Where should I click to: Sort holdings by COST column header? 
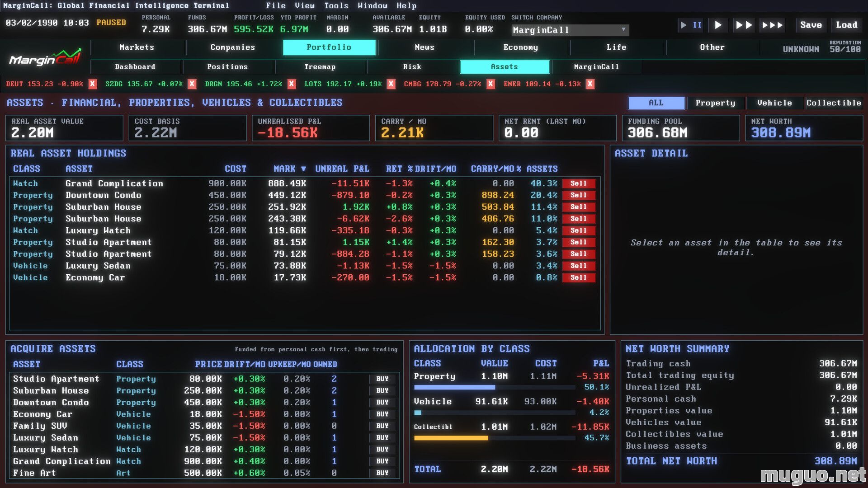(x=236, y=169)
